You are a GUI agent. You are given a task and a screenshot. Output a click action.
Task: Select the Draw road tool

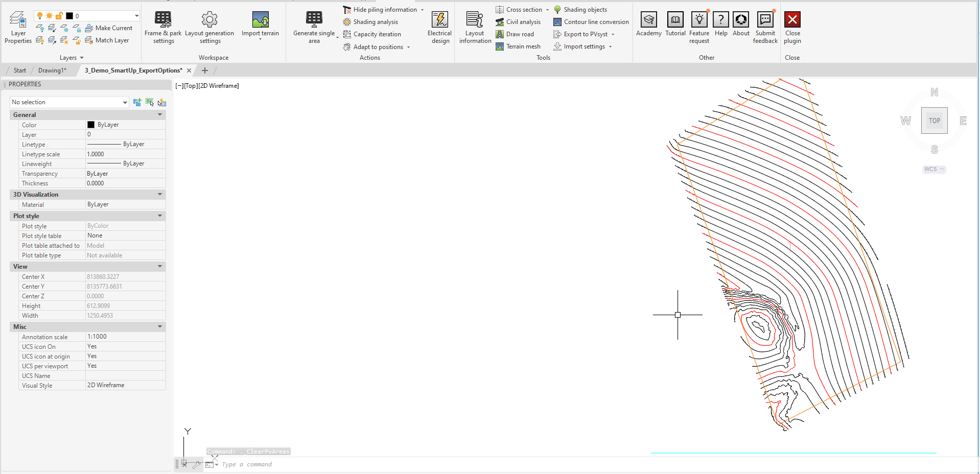tap(520, 34)
